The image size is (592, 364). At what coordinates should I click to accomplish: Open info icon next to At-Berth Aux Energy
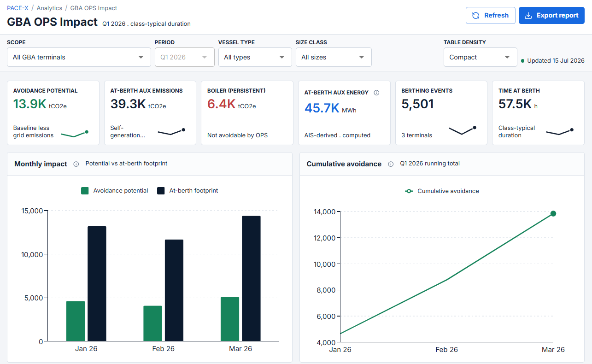coord(376,93)
